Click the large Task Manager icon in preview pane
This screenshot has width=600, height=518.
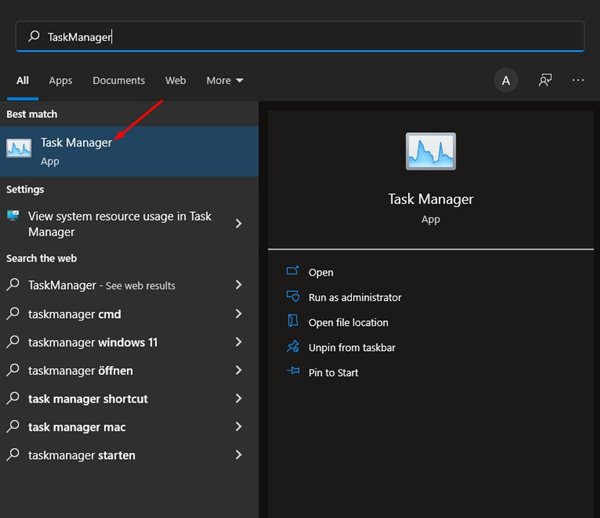[431, 151]
